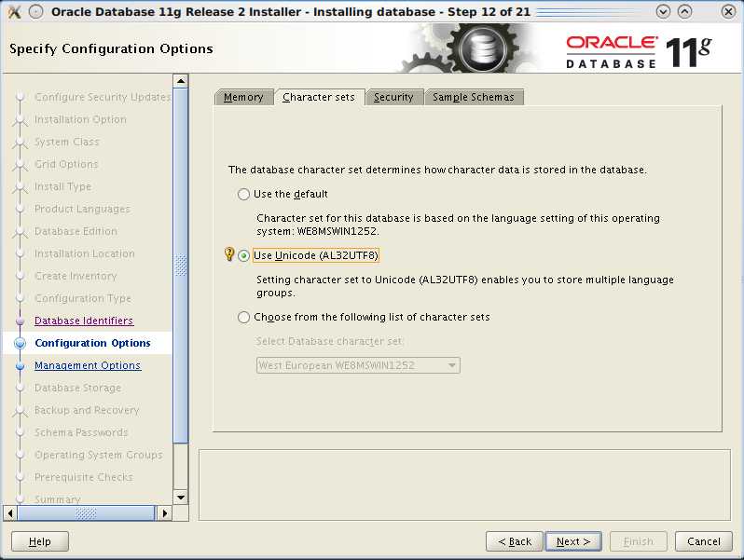Click the Cancel button
744x560 pixels.
point(704,541)
